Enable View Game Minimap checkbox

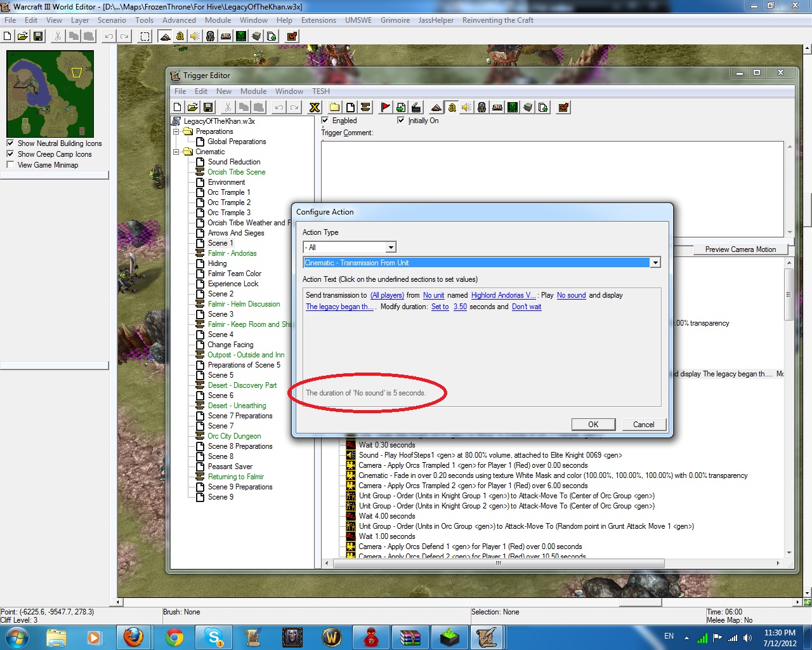[10, 164]
